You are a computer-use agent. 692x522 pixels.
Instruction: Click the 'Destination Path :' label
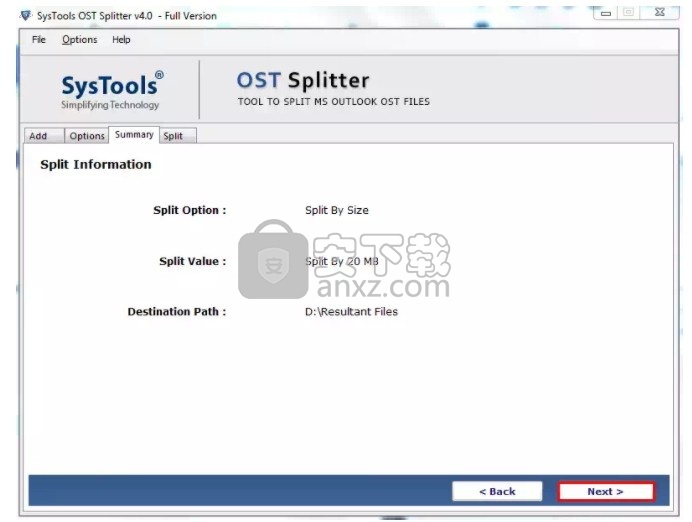pyautogui.click(x=177, y=312)
